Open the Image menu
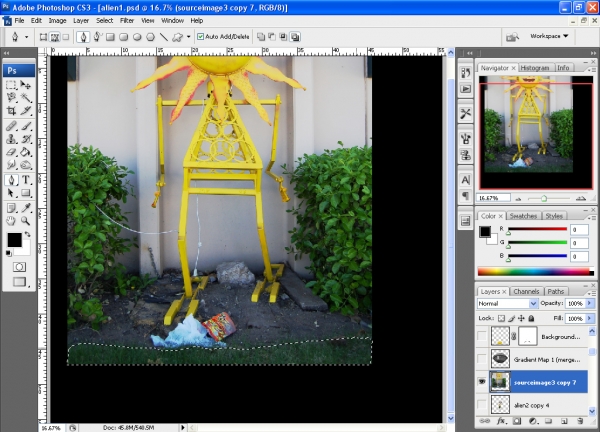The height and width of the screenshot is (432, 600). [x=57, y=21]
